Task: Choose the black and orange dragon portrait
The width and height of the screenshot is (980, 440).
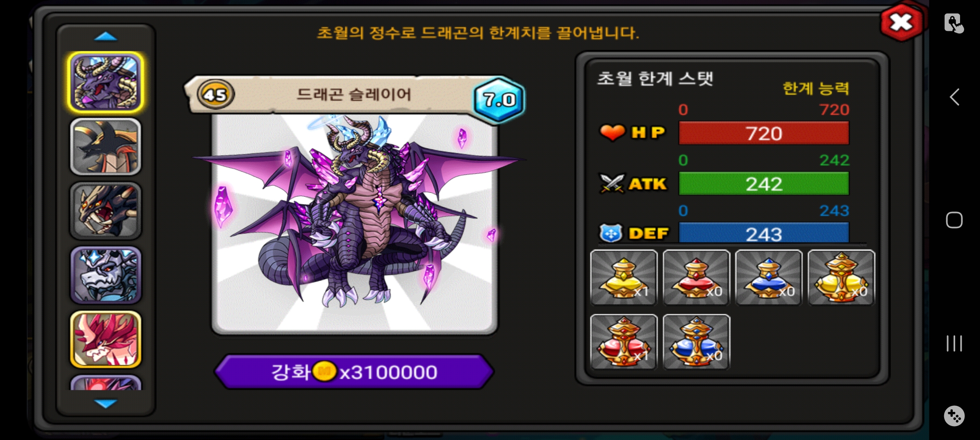Action: pos(106,147)
